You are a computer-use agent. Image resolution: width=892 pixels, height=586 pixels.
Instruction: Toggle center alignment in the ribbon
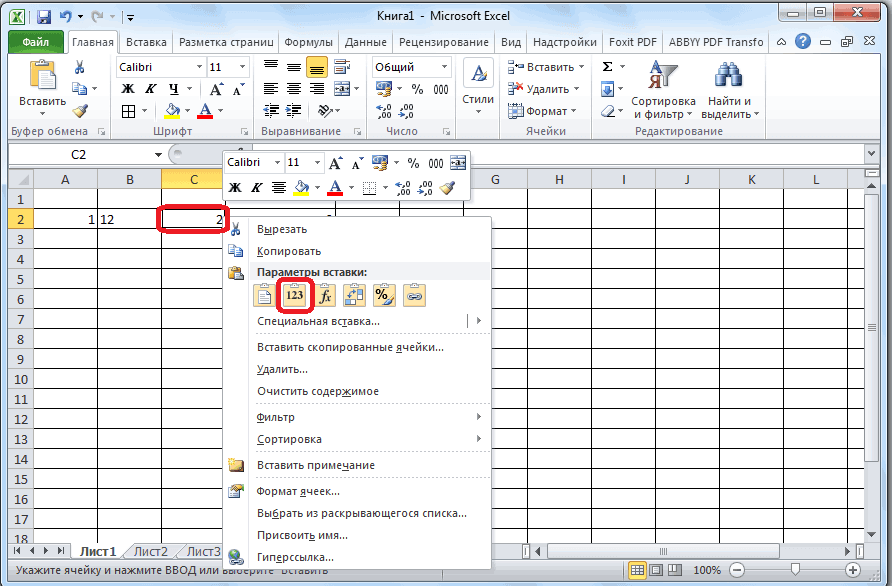(x=293, y=89)
